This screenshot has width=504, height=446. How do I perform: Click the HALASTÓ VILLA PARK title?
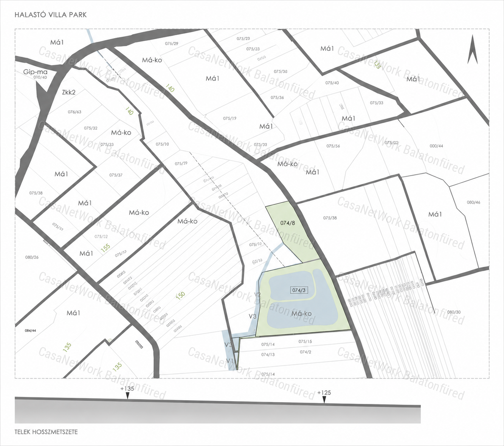pyautogui.click(x=51, y=15)
